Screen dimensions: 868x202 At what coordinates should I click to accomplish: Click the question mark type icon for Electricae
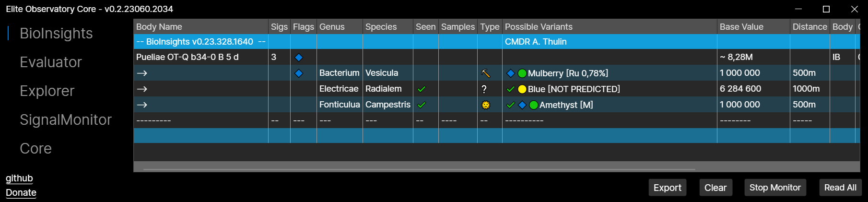[x=484, y=89]
